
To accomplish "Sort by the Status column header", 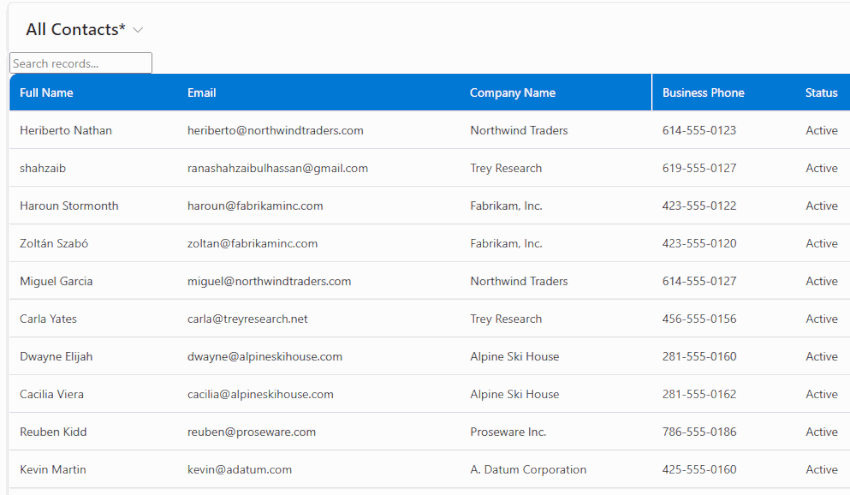I will (x=821, y=93).
